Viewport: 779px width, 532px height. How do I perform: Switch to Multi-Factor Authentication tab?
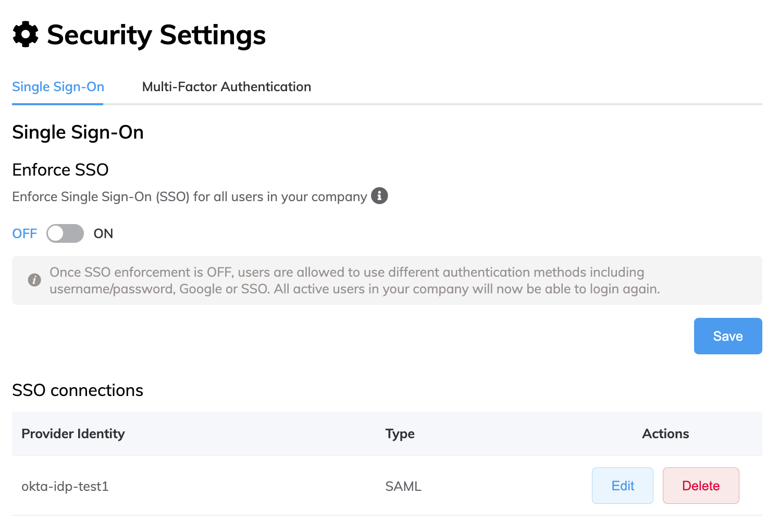226,86
